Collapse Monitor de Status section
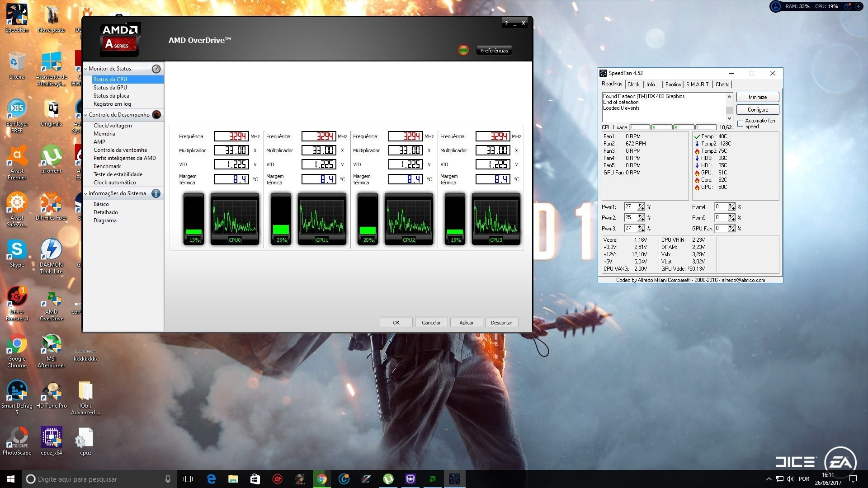This screenshot has width=868, height=488. click(x=85, y=69)
